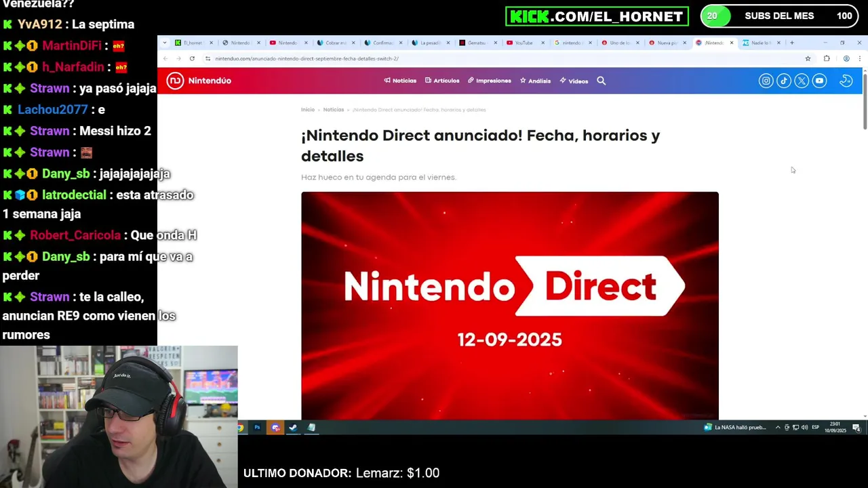The height and width of the screenshot is (488, 868).
Task: Click the article headline '¡Nintendo Direct anunciado!'
Action: coord(480,145)
